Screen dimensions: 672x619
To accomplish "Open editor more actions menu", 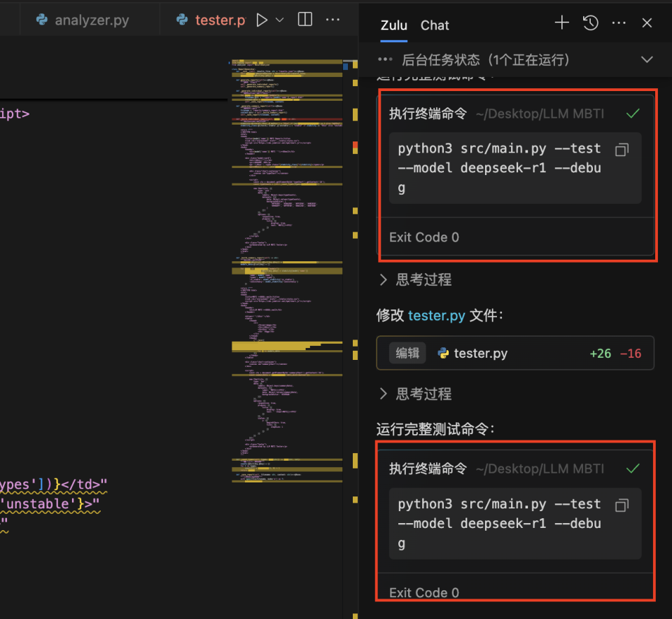I will pyautogui.click(x=332, y=20).
